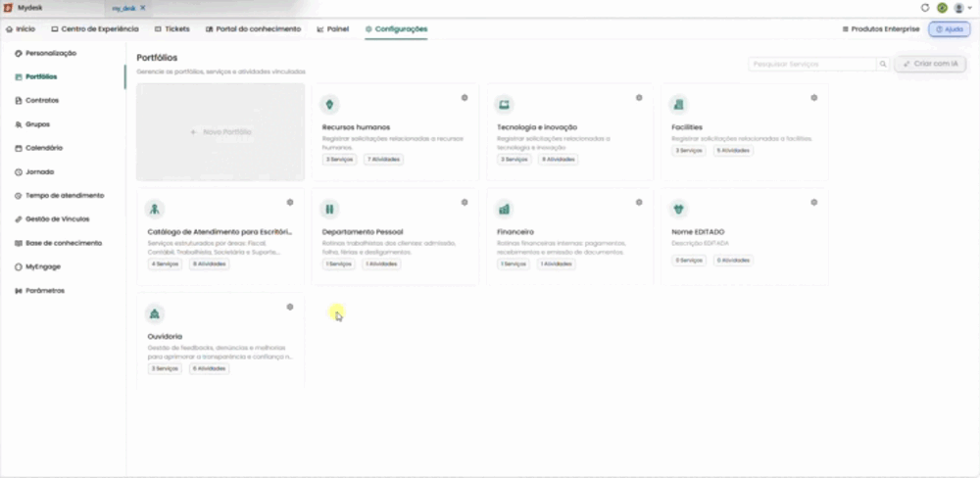Open settings gear on Financeiro card

(x=639, y=203)
